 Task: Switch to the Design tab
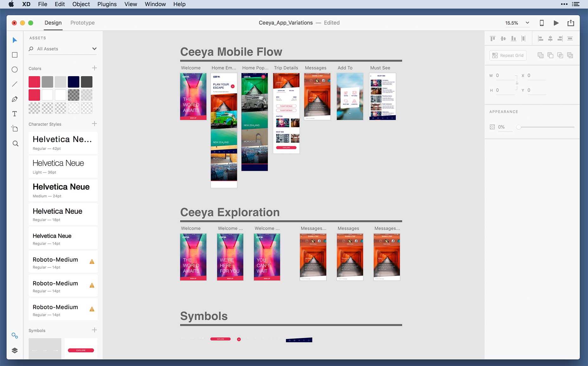pyautogui.click(x=53, y=23)
